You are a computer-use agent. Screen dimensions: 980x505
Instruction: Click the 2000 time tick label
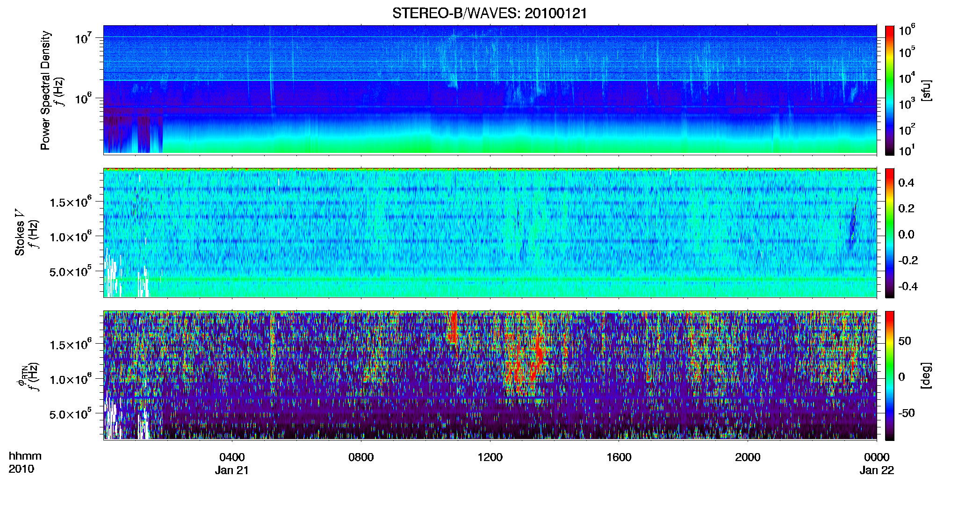(748, 457)
